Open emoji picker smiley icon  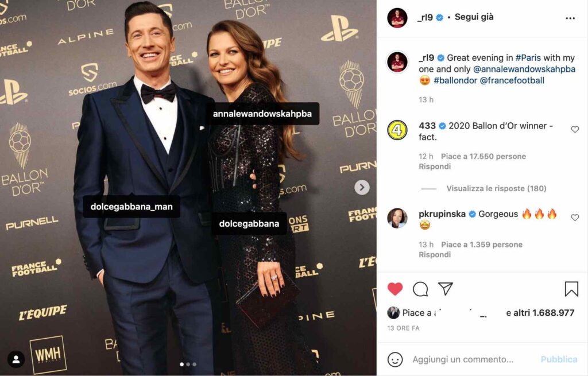click(x=395, y=359)
